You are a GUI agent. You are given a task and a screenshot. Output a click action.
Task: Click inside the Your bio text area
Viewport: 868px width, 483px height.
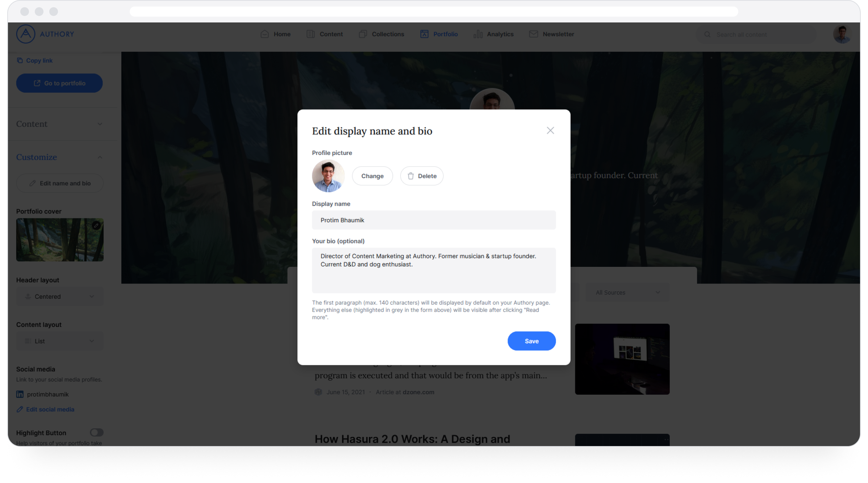point(434,270)
